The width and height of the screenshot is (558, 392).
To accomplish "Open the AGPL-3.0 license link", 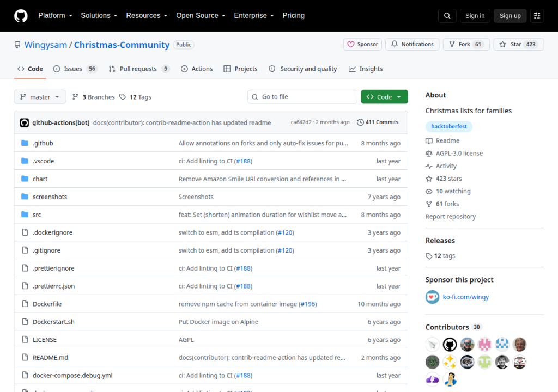I will pos(454,154).
